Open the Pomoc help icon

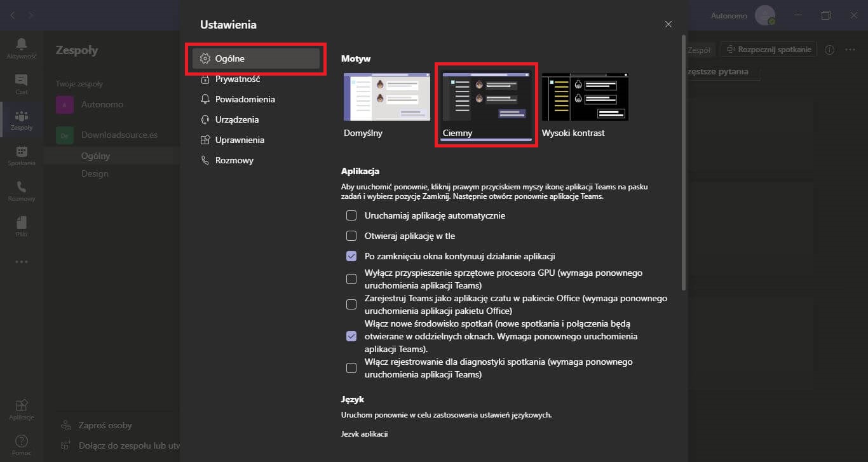(x=22, y=440)
